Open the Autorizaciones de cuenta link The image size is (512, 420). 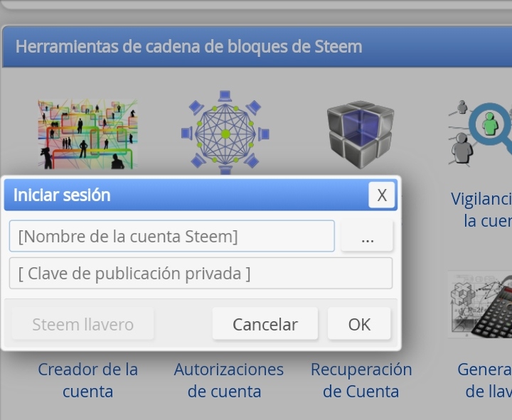click(x=228, y=380)
